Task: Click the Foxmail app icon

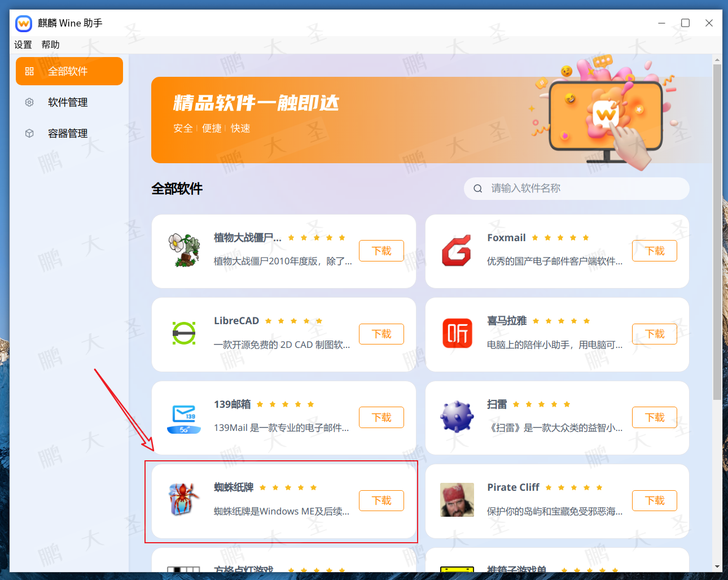Action: pyautogui.click(x=457, y=250)
